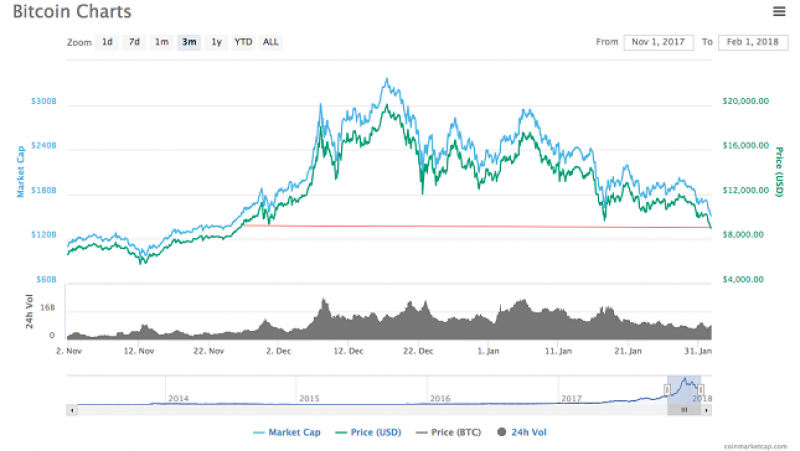
Task: Click the 1. Jan date axis label
Action: (488, 351)
